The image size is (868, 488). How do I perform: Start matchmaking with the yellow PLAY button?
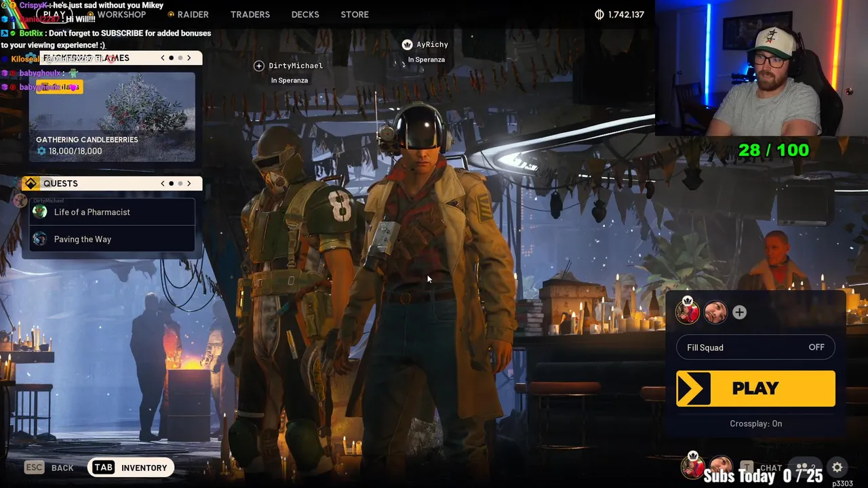pyautogui.click(x=755, y=388)
